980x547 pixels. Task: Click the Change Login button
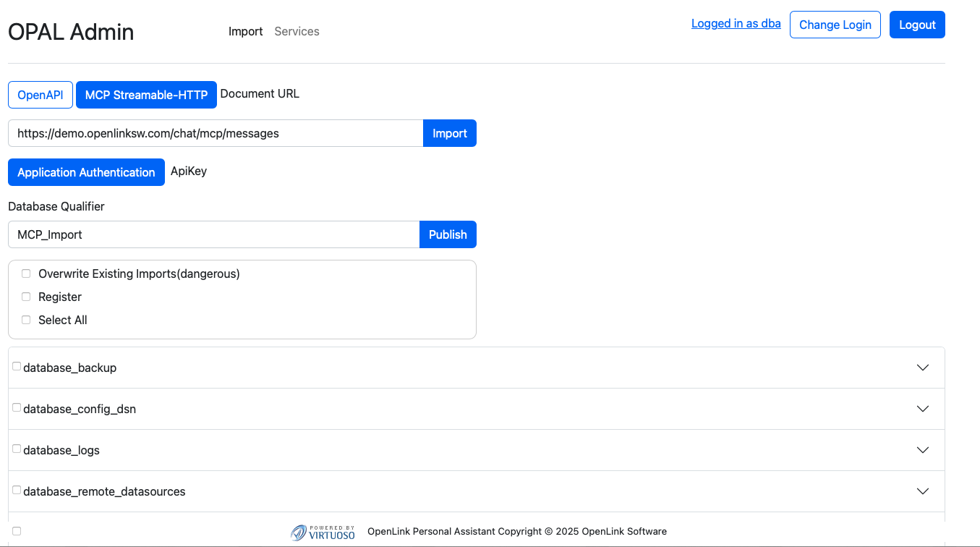835,25
